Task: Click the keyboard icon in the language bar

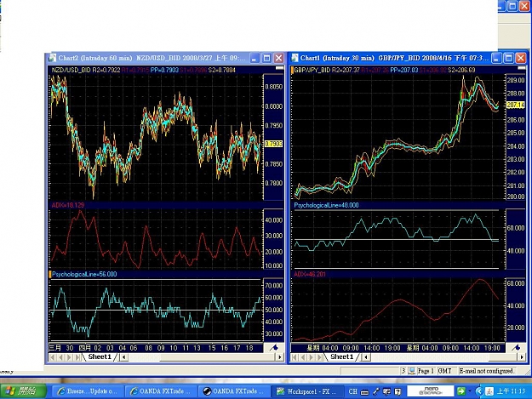Action: tap(364, 391)
